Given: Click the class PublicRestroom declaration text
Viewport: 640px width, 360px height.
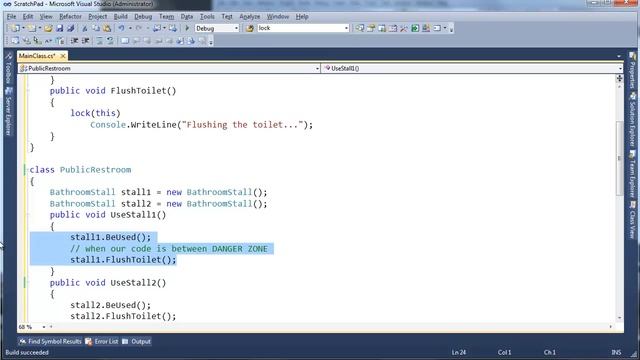Looking at the screenshot, I should pyautogui.click(x=80, y=170).
